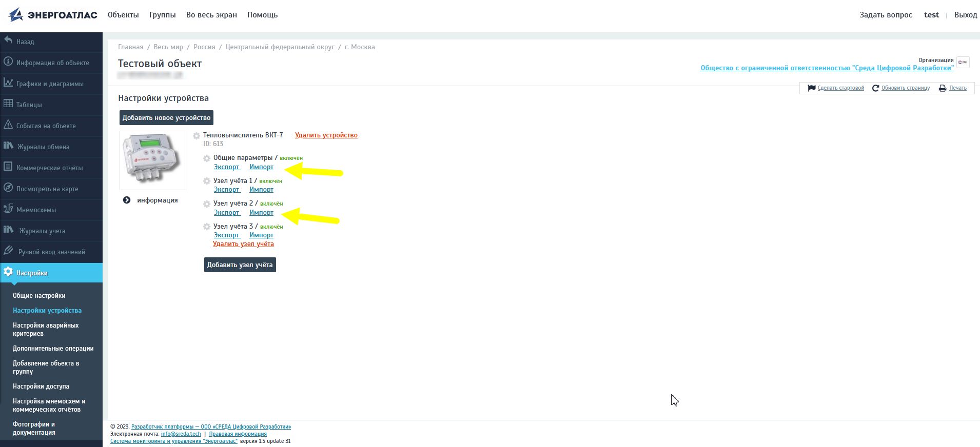This screenshot has width=980, height=447.
Task: Click the flag icon for start page
Action: [812, 88]
